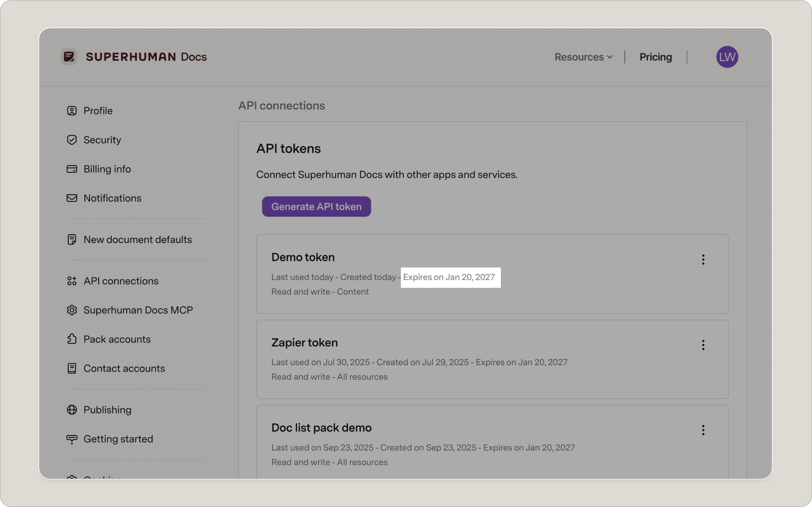Click 'Last used on Sep 23, 2025' text
The height and width of the screenshot is (507, 812).
322,448
